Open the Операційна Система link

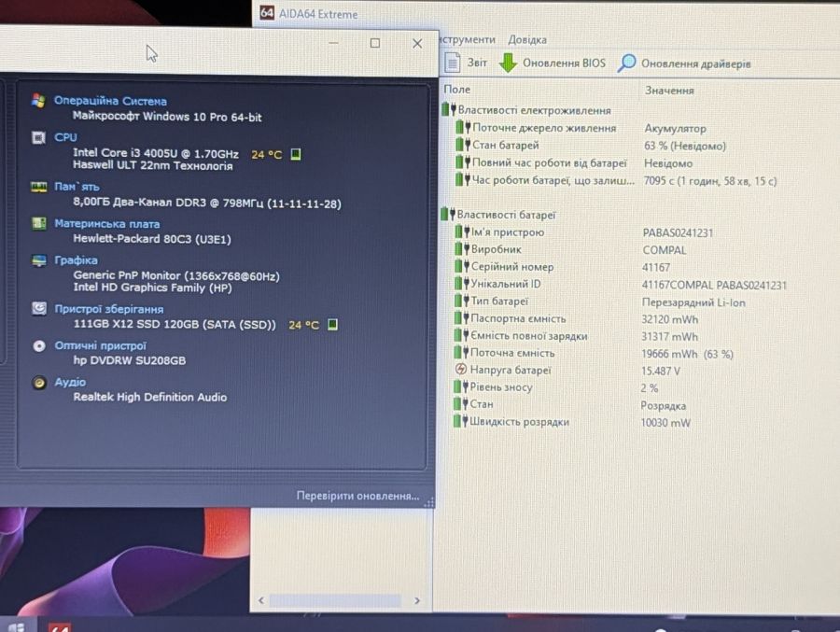(x=110, y=101)
